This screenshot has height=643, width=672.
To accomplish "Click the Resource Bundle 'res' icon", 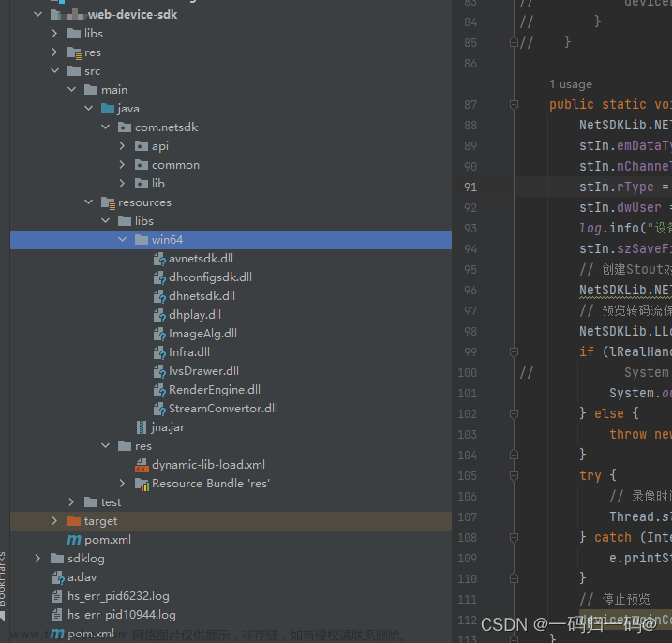I will coord(142,484).
